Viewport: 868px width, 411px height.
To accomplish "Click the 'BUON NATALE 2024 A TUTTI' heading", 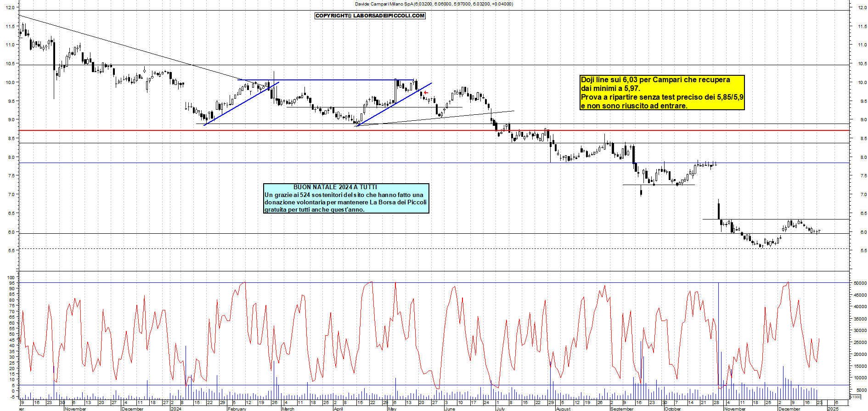I will pos(335,187).
